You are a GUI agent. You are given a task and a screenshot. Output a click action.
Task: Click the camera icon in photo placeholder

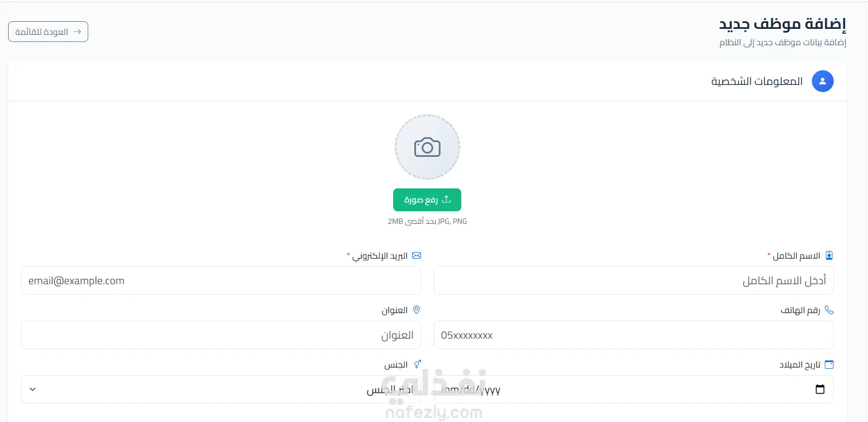coord(427,147)
